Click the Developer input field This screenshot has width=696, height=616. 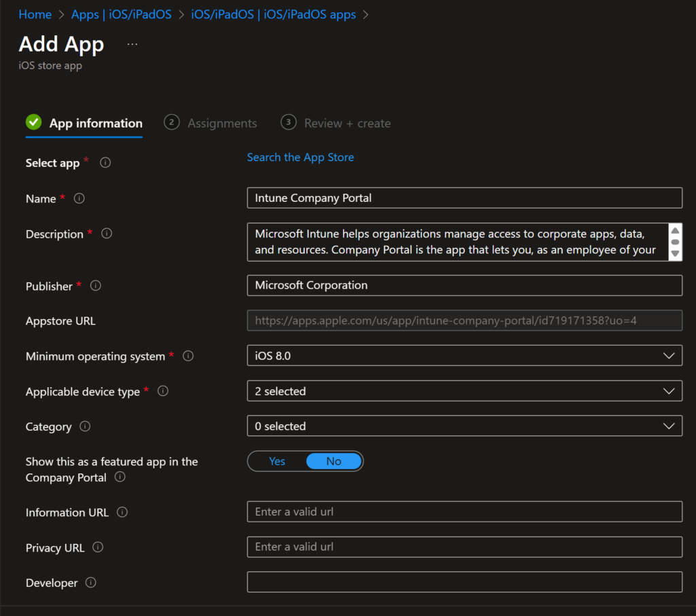point(464,582)
